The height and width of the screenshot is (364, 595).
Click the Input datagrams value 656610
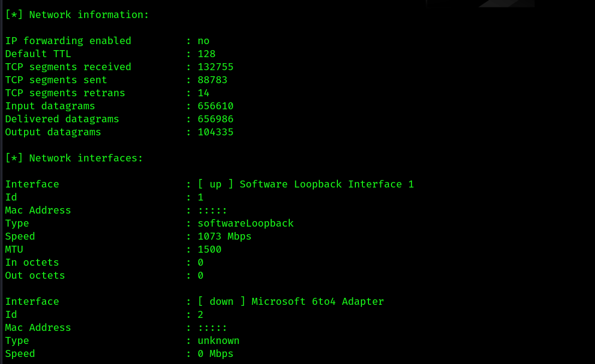pyautogui.click(x=216, y=106)
